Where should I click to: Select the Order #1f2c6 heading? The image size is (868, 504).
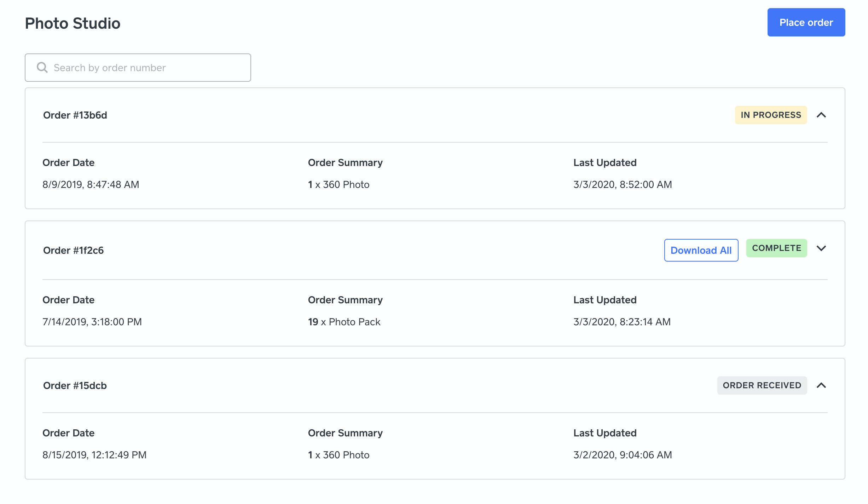73,251
